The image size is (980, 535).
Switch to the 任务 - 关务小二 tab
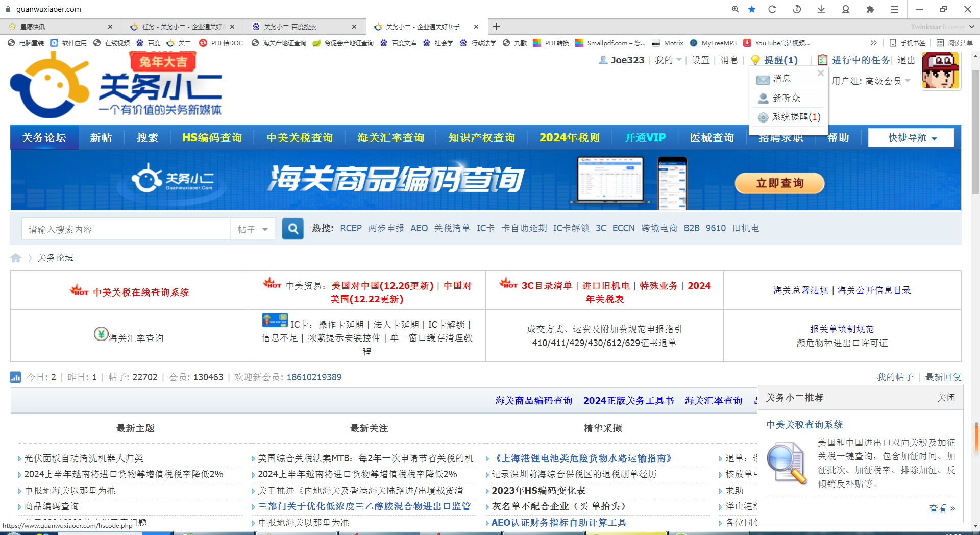[x=183, y=27]
